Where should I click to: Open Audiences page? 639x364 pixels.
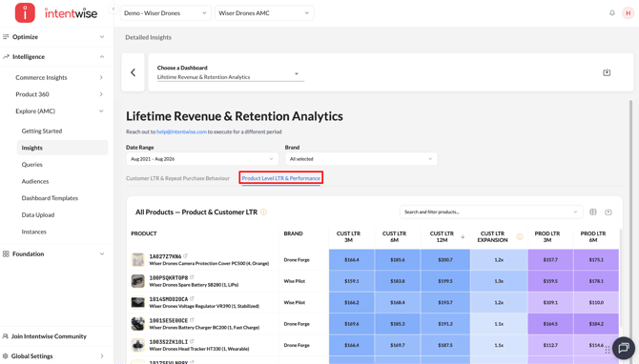coord(35,181)
